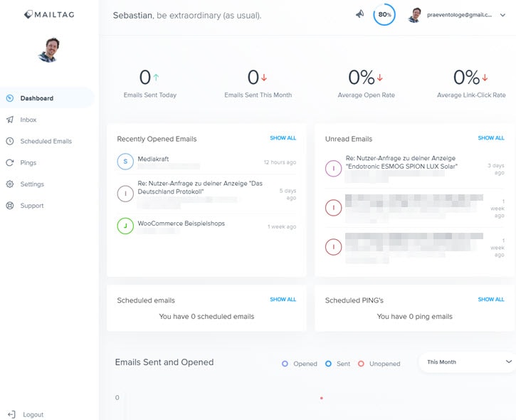Click the 80% circular progress indicator
The width and height of the screenshot is (516, 420).
tap(384, 14)
